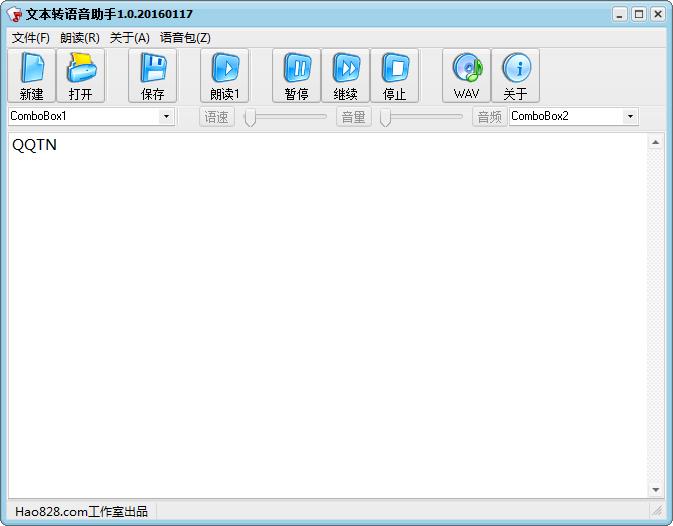Click the 语速 speed slider handle
Viewport: 673px width, 526px height.
[251, 118]
